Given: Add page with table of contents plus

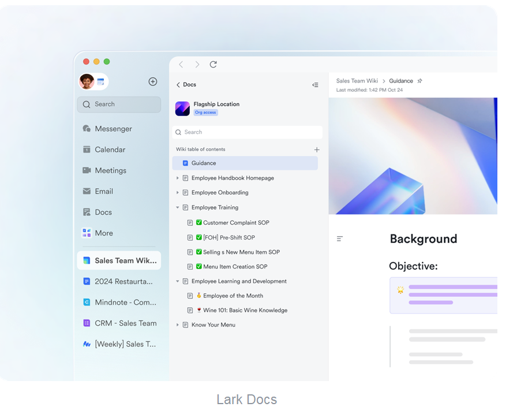Looking at the screenshot, I should [x=316, y=150].
